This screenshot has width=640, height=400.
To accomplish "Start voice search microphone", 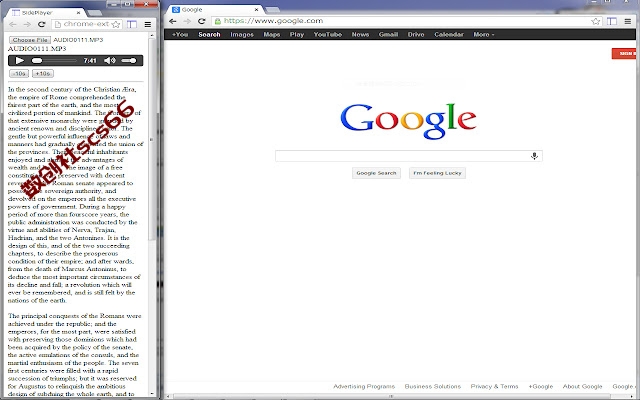I will tap(534, 156).
